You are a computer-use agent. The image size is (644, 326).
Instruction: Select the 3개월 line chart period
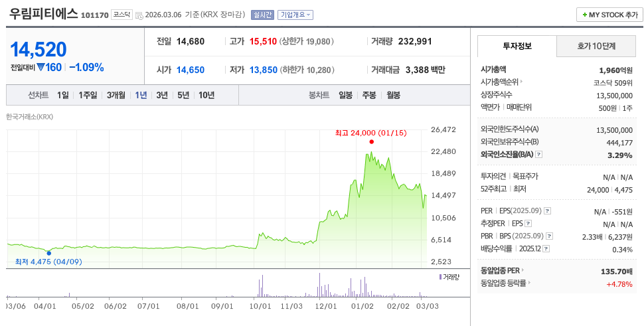pyautogui.click(x=116, y=95)
